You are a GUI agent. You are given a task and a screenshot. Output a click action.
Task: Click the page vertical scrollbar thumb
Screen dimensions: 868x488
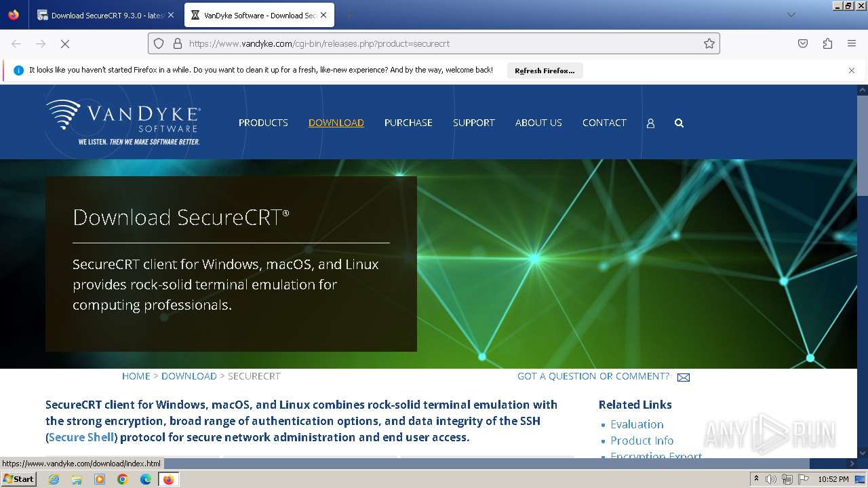(x=863, y=145)
